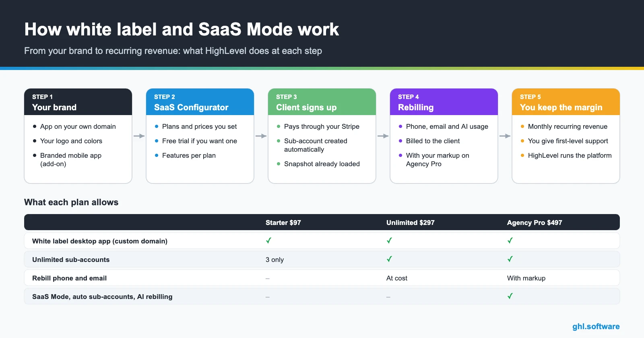Click 'Your logo and colors' bullet

pyautogui.click(x=71, y=141)
